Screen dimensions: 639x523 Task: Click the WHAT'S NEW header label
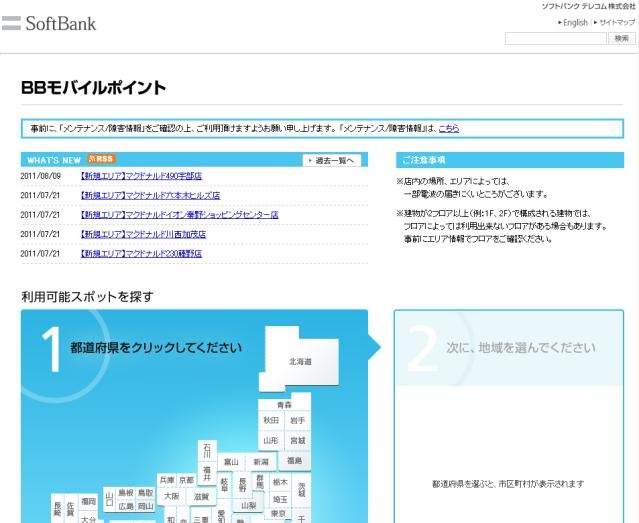[54, 160]
